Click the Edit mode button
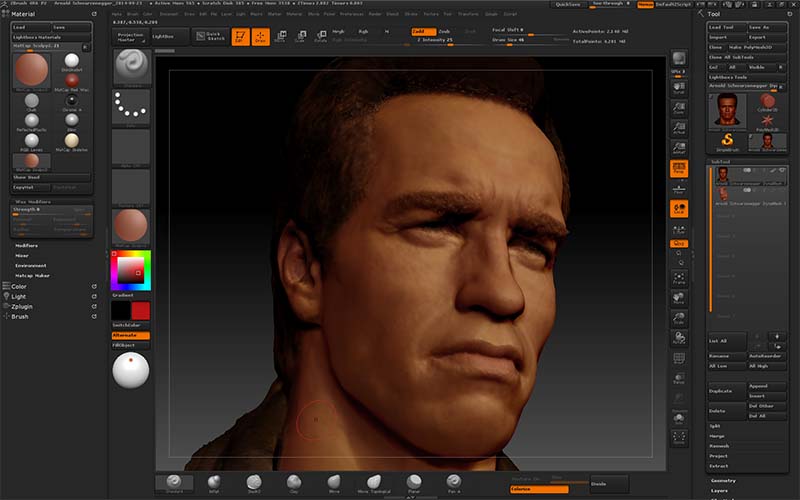The width and height of the screenshot is (800, 500). coord(240,37)
